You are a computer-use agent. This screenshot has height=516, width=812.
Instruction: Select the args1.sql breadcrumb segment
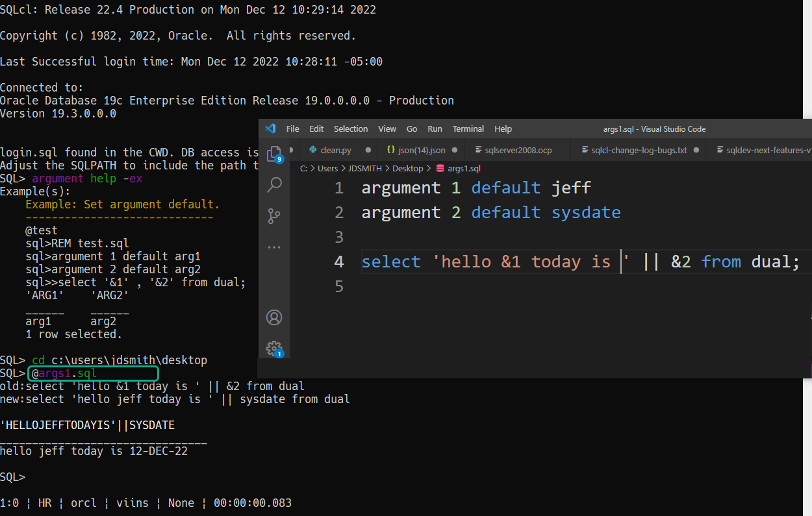point(464,169)
